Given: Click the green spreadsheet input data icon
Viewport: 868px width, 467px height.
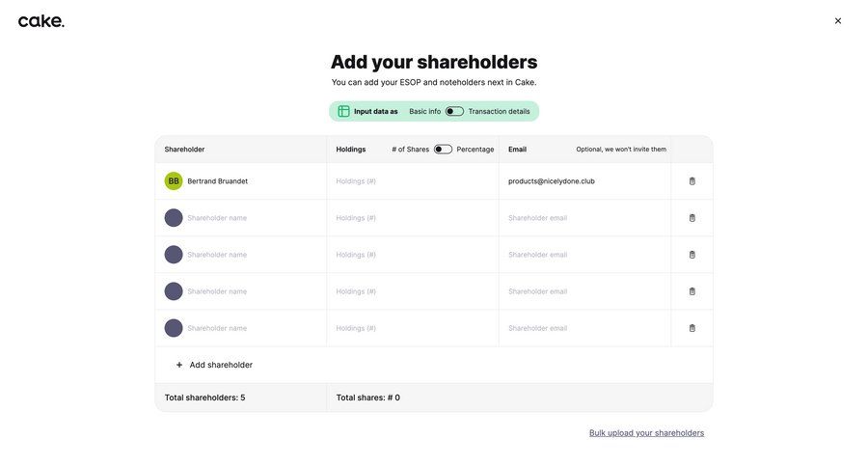Looking at the screenshot, I should pos(343,111).
